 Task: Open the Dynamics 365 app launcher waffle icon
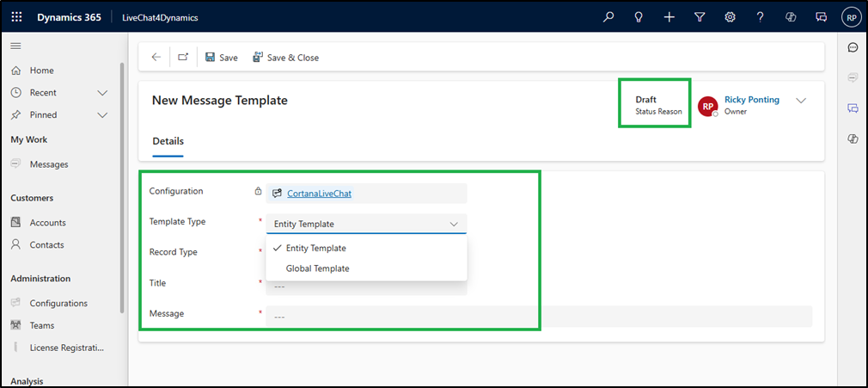click(x=17, y=17)
